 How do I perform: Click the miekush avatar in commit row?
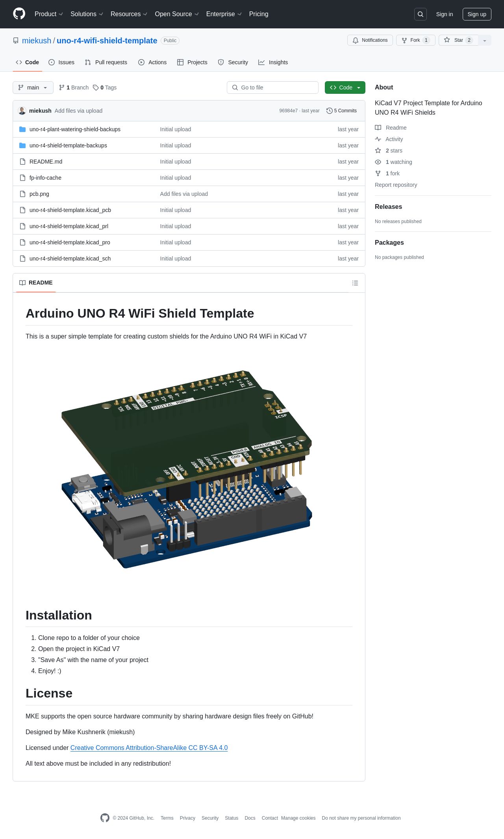pyautogui.click(x=22, y=111)
